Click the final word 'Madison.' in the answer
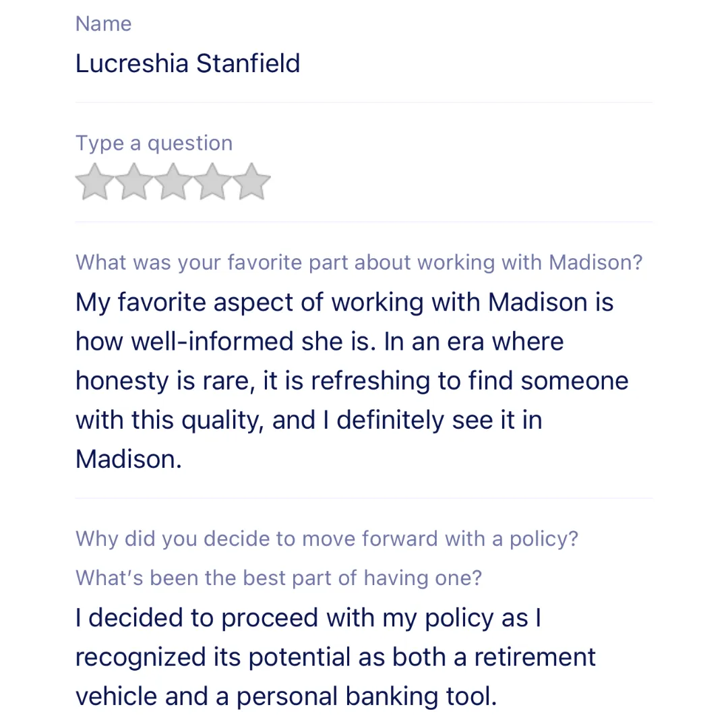The width and height of the screenshot is (728, 728). coord(128,459)
